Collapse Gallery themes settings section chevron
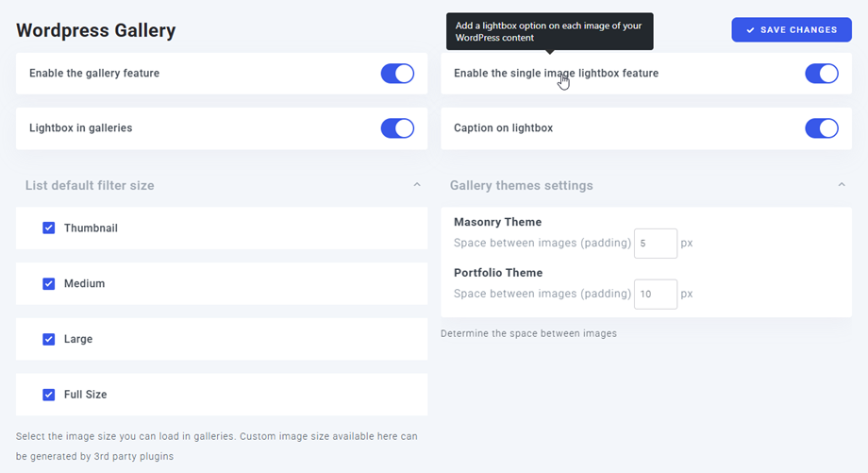Screen dimensions: 868x473 pyautogui.click(x=842, y=184)
